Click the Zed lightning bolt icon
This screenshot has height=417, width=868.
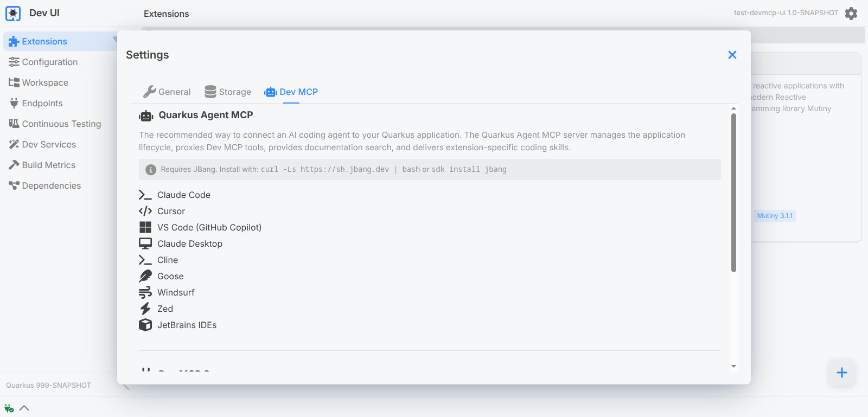[145, 309]
